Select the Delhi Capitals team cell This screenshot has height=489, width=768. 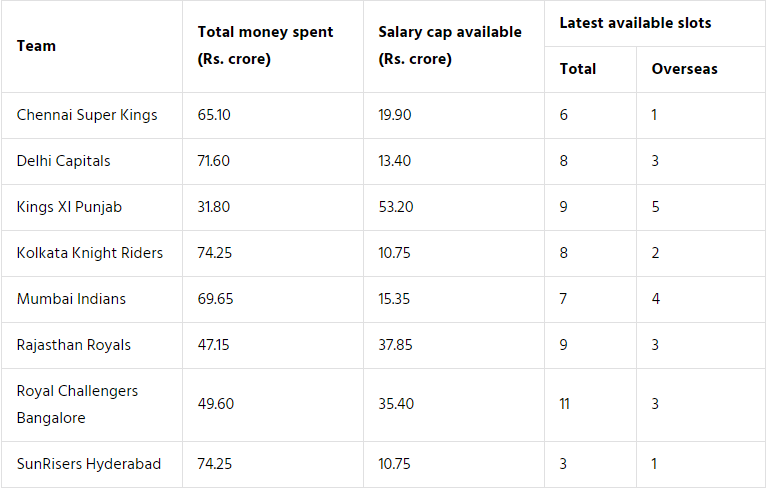coord(64,161)
